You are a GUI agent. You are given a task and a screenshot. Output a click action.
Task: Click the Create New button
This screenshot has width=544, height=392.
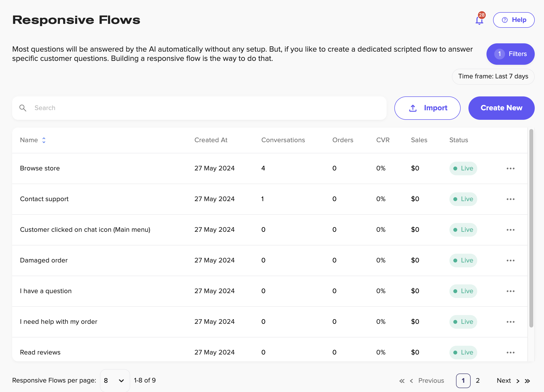501,108
